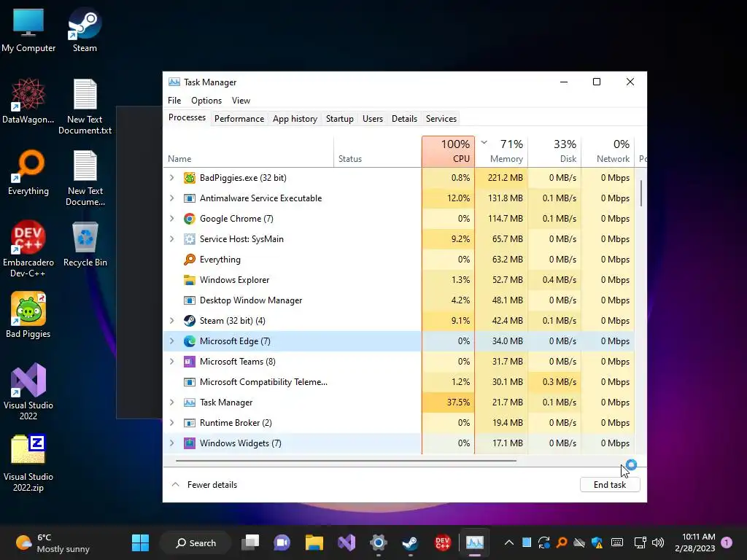Expand the Service Host: SysMain group
The height and width of the screenshot is (560, 747).
click(x=172, y=239)
